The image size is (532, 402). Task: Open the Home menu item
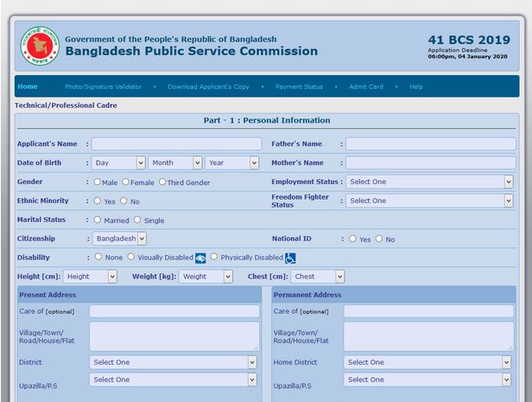pyautogui.click(x=28, y=86)
